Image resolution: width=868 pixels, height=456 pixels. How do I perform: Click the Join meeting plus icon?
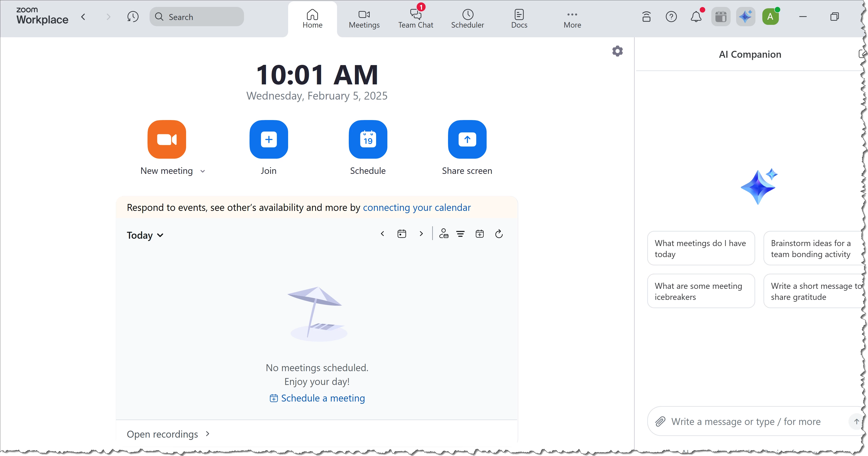coord(269,139)
